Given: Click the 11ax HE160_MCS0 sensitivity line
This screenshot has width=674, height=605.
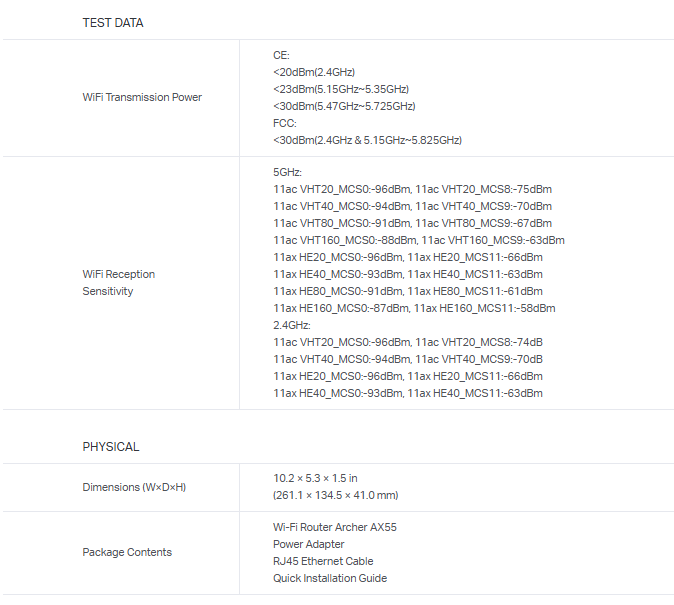Looking at the screenshot, I should point(414,308).
